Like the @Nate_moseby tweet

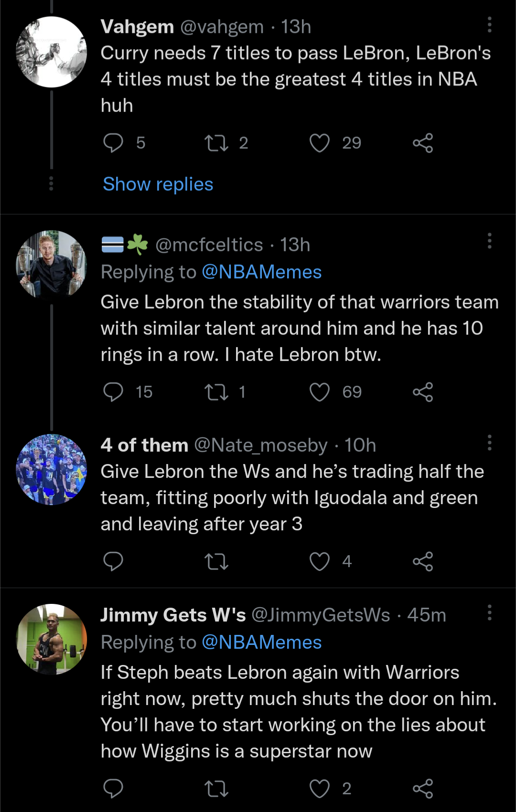320,561
